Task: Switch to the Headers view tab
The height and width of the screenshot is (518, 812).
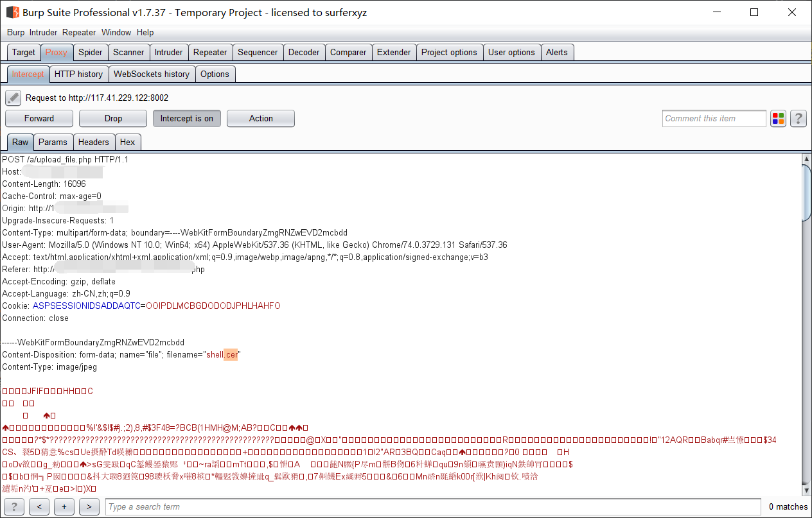Action: tap(94, 142)
